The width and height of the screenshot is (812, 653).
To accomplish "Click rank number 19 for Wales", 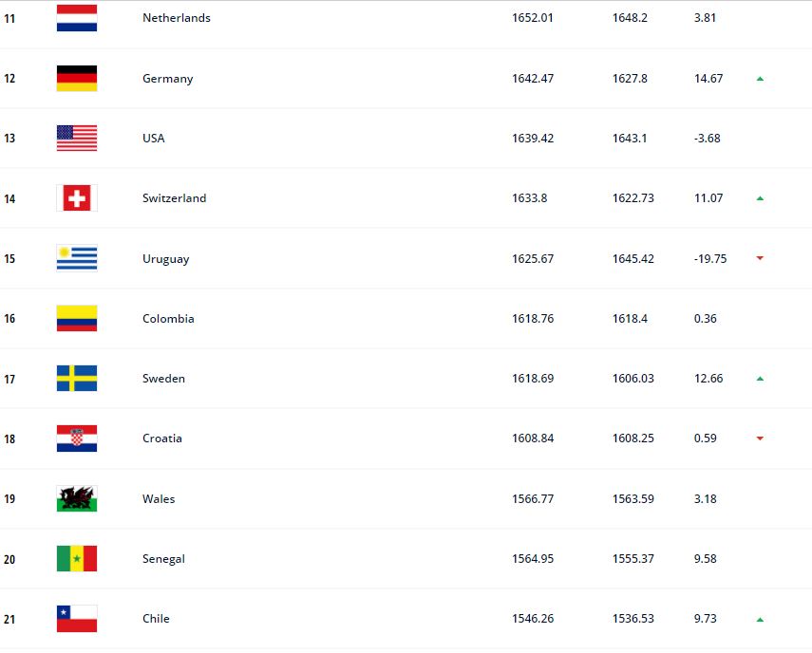I will tap(9, 499).
